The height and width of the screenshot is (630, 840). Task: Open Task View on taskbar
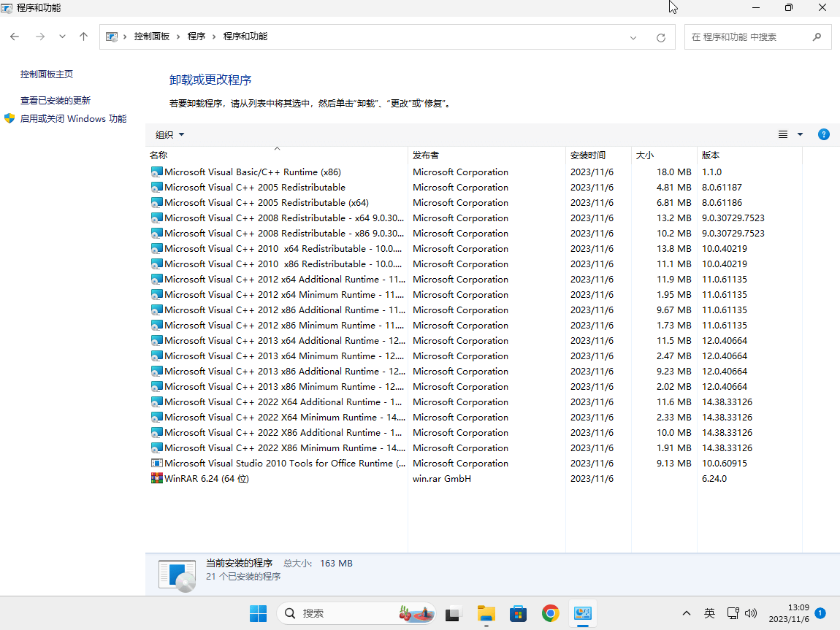pos(453,613)
